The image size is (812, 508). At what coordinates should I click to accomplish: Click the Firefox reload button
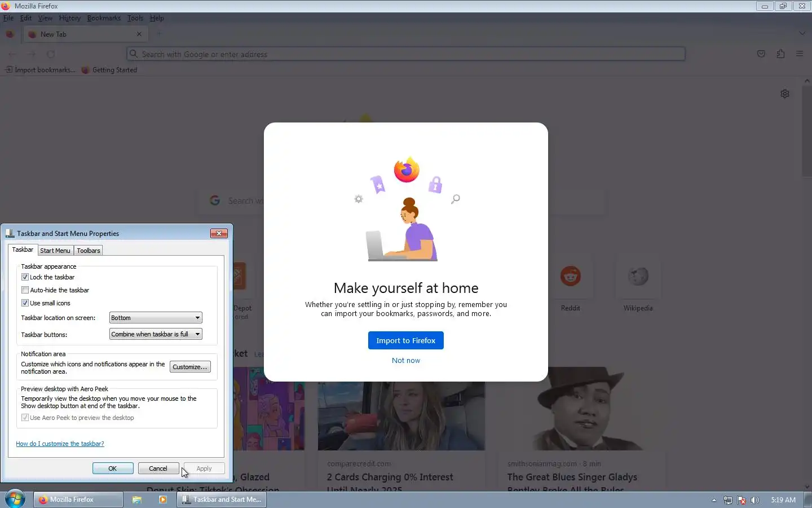click(x=51, y=54)
